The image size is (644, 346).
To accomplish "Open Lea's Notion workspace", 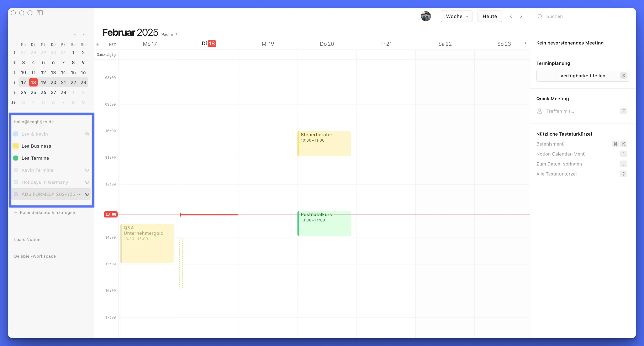I will pos(27,240).
